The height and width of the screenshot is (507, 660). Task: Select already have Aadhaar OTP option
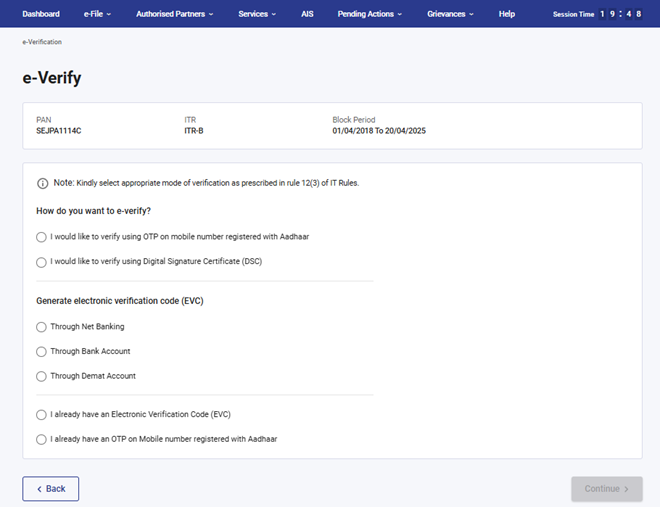click(41, 439)
